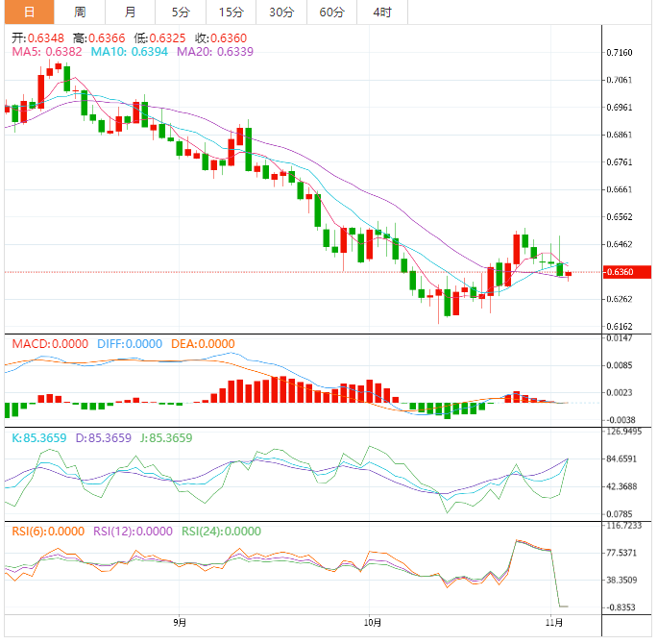Screen dimensions: 658x644
Task: Click the RSI(12):0.0000 label
Action: click(x=133, y=532)
